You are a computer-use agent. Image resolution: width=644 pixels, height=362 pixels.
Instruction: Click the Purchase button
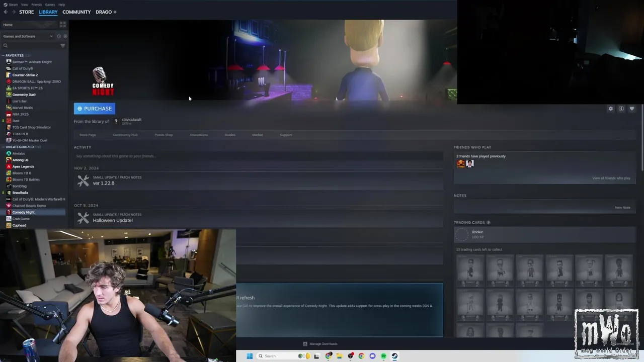[95, 109]
